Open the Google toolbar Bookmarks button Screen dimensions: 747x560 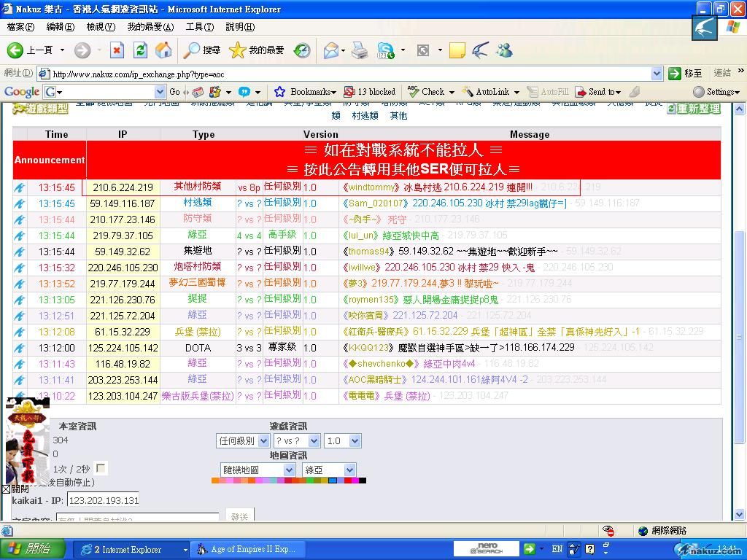point(306,92)
